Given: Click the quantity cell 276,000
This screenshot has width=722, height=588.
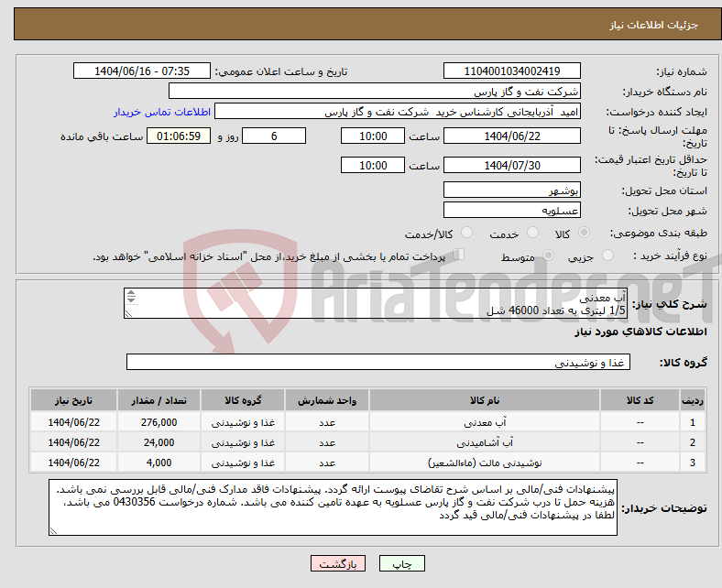Looking at the screenshot, I should [x=159, y=422].
